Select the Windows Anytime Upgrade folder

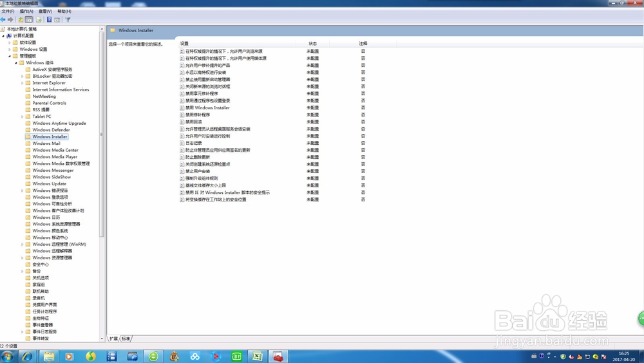[59, 123]
